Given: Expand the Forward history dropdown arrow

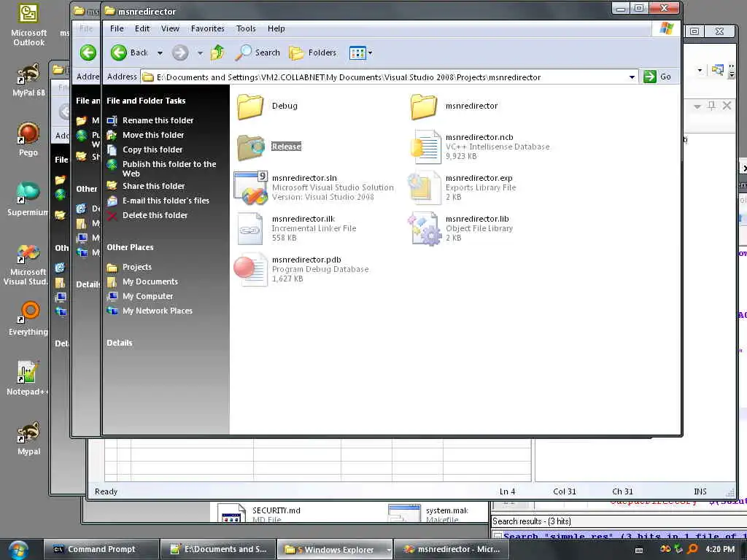Looking at the screenshot, I should pyautogui.click(x=200, y=52).
